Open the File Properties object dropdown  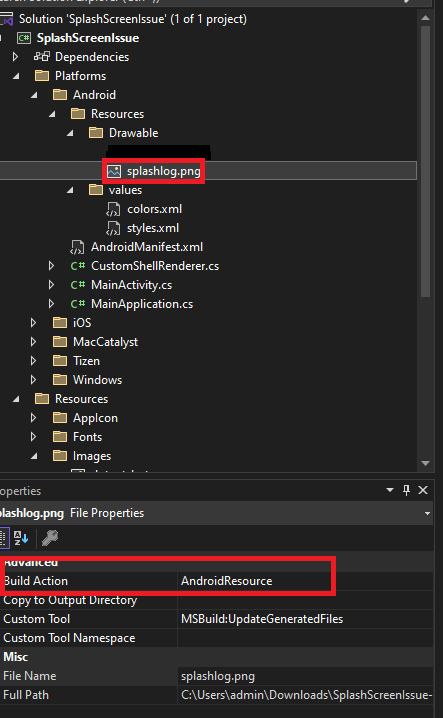pos(427,513)
